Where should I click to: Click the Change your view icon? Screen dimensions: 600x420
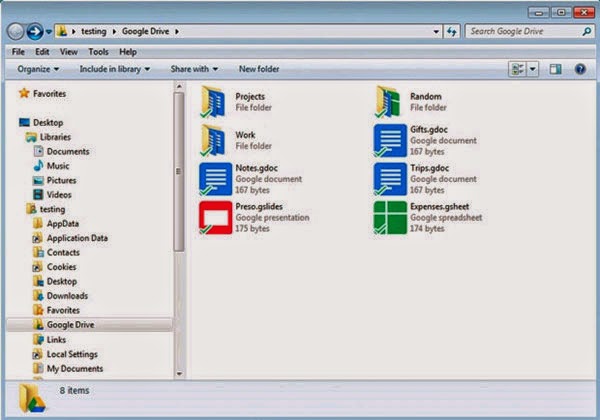click(517, 69)
